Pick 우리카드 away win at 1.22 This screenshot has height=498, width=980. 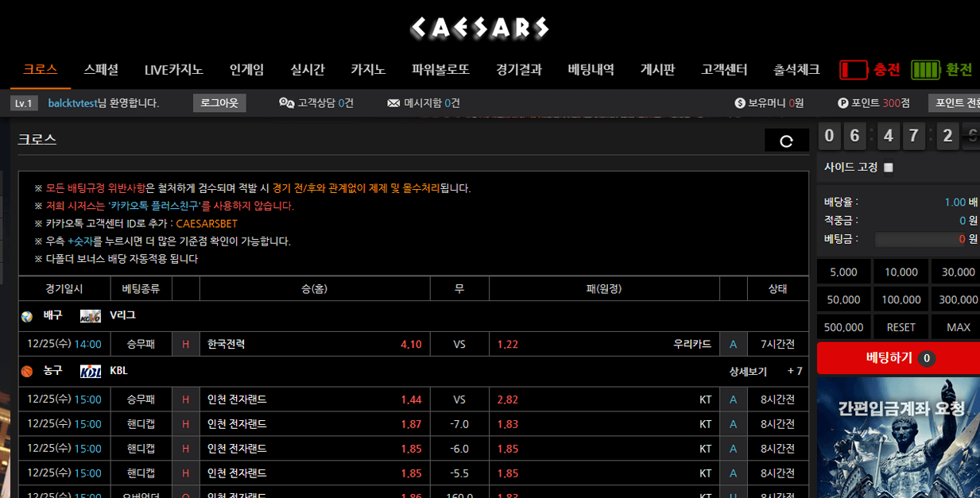[x=604, y=344]
